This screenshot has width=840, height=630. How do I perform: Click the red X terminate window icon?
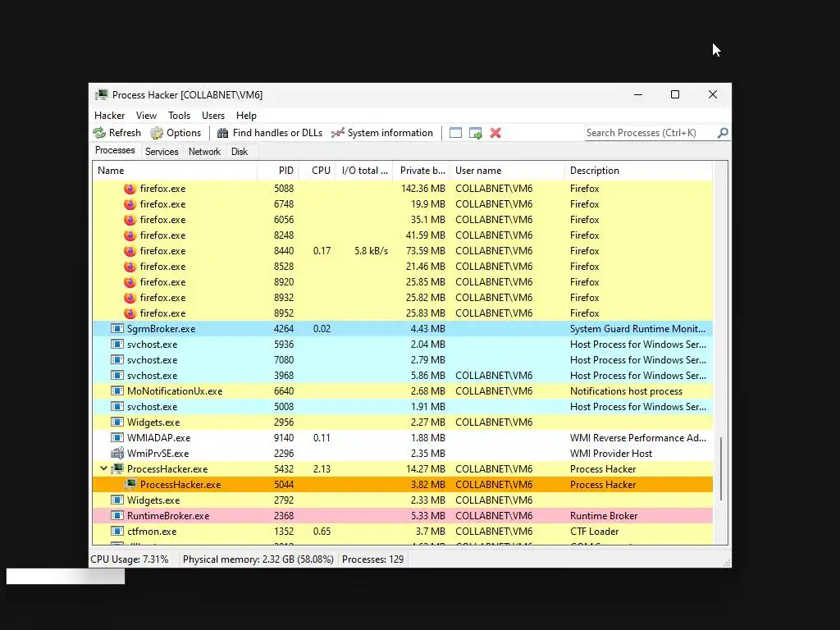tap(495, 133)
